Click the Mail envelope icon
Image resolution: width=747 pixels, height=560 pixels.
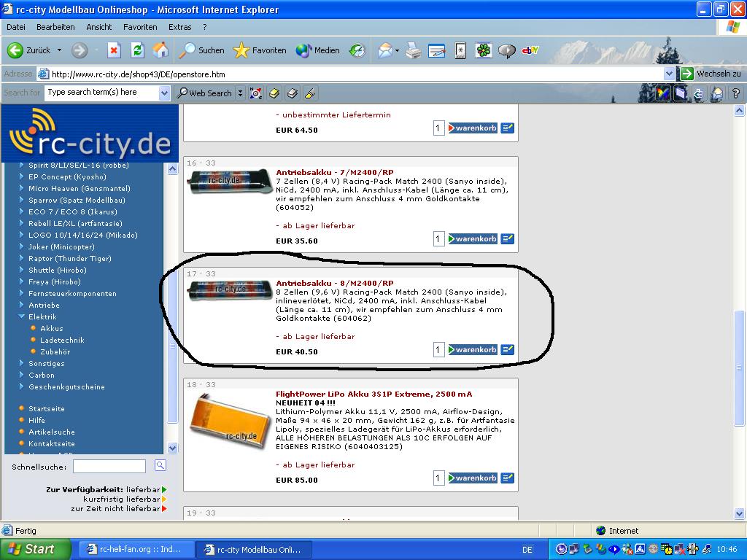(385, 50)
